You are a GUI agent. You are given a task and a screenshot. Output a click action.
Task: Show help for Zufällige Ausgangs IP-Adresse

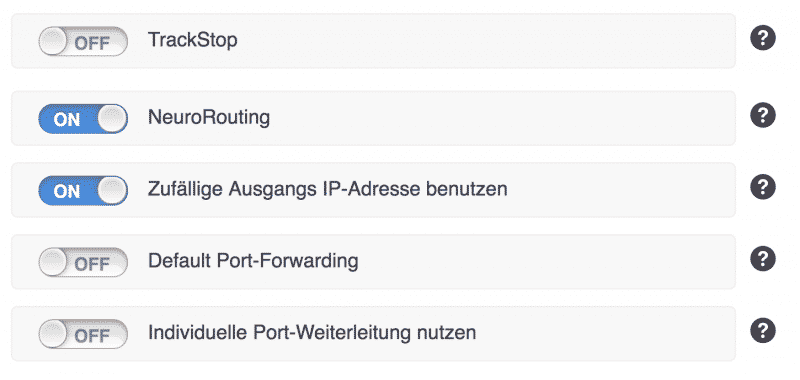(x=763, y=188)
